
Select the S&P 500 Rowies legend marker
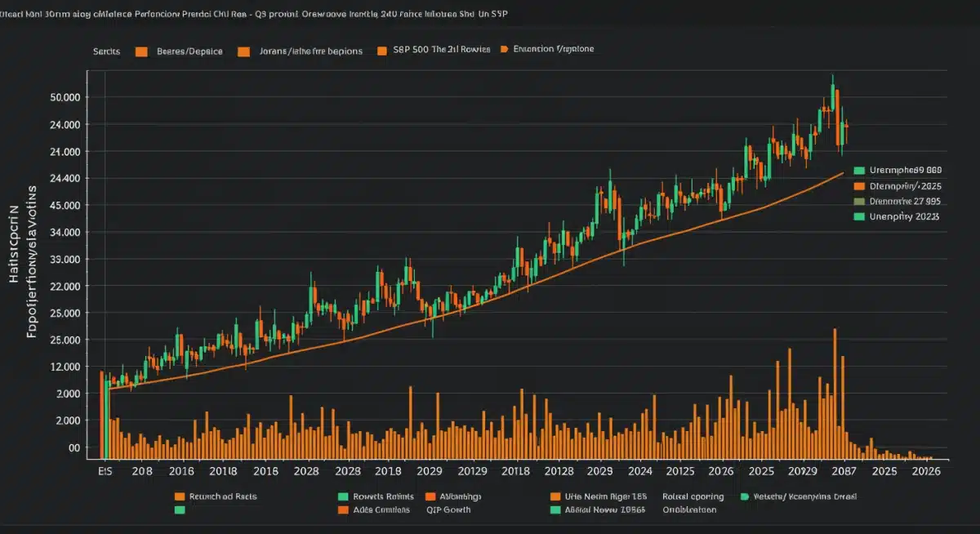coord(381,51)
